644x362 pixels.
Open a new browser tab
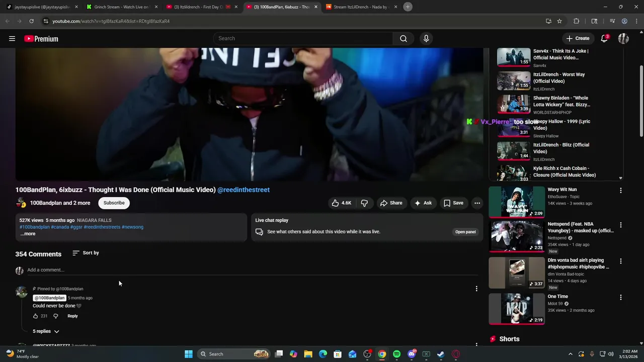tap(408, 7)
